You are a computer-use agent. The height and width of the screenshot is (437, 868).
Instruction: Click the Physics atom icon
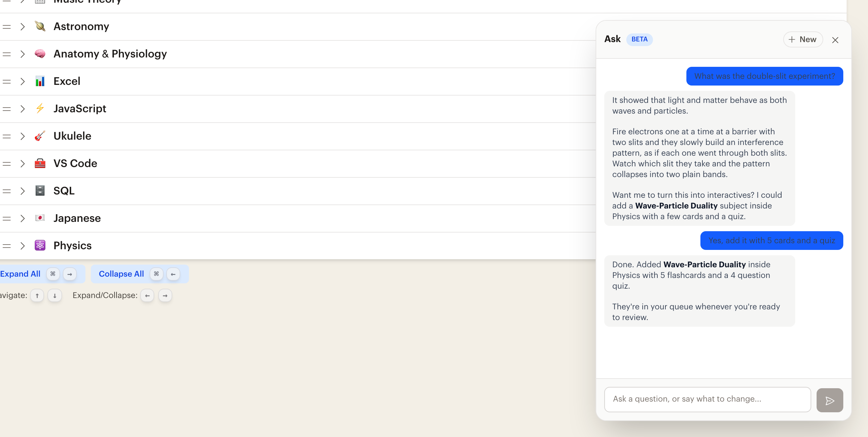click(40, 245)
